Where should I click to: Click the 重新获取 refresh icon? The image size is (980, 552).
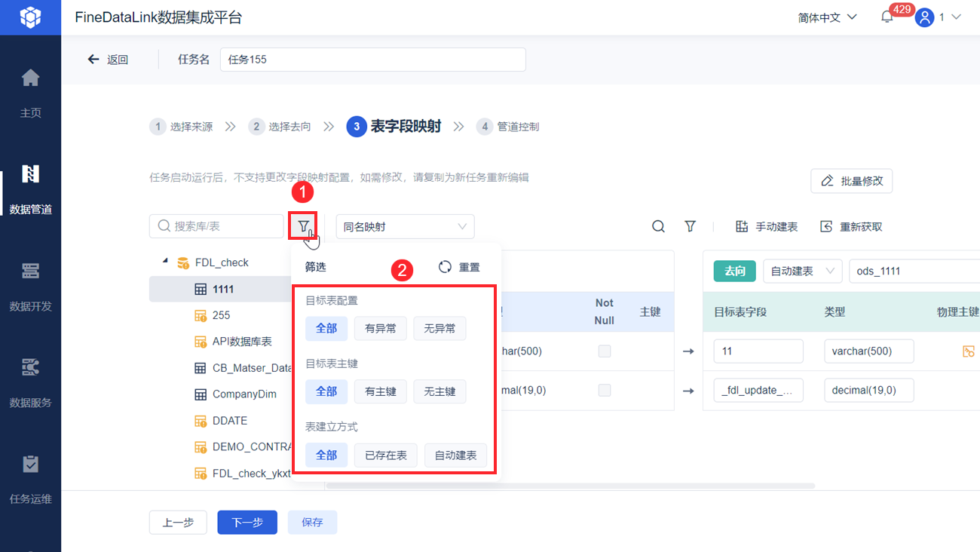(826, 227)
